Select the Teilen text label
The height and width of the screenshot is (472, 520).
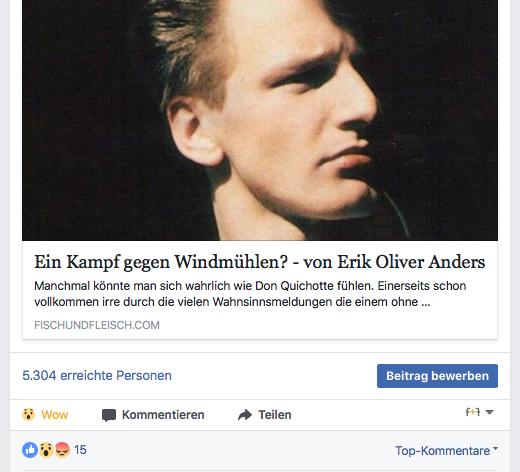tap(275, 415)
